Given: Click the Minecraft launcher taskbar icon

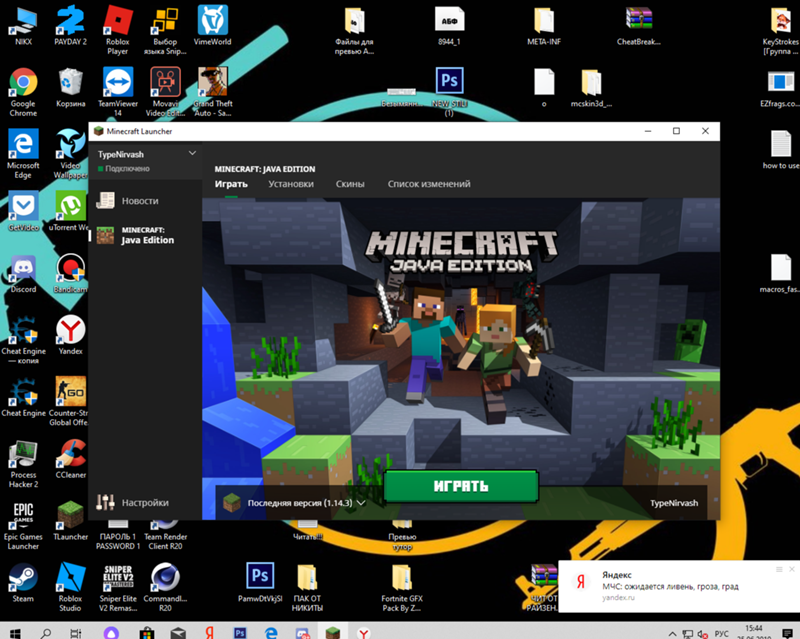Looking at the screenshot, I should pos(332,632).
